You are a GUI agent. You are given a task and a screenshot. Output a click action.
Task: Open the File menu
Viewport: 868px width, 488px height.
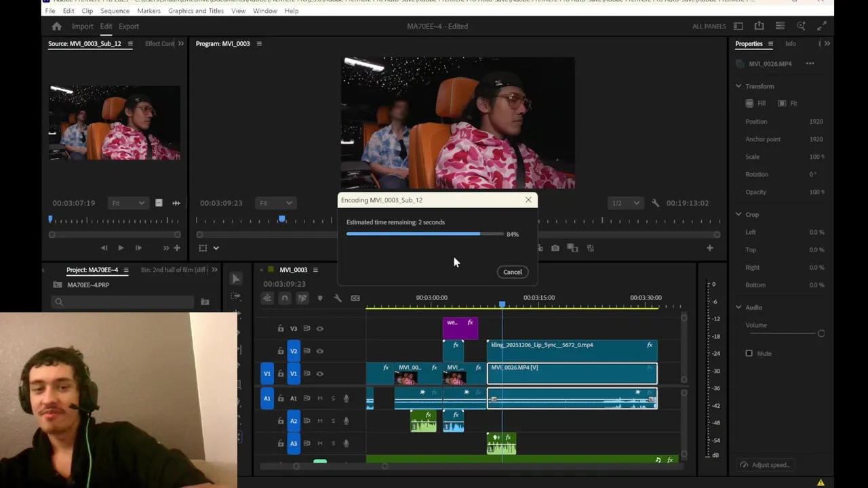[x=50, y=11]
